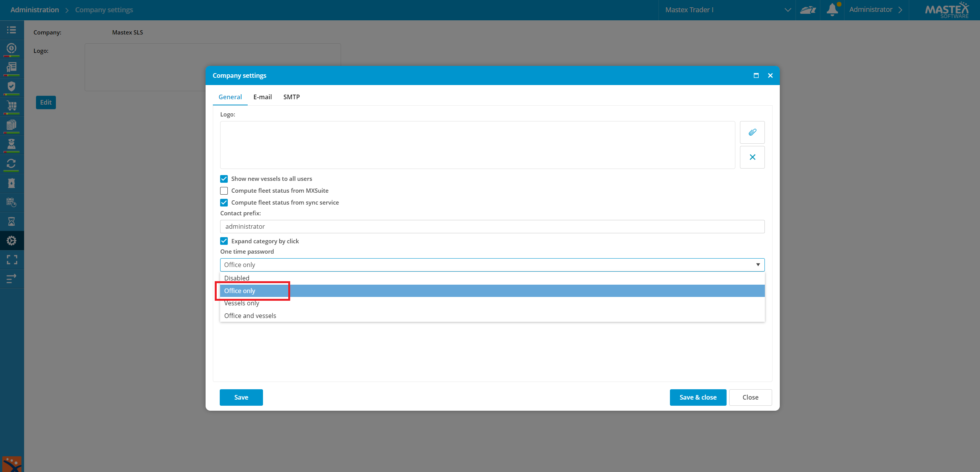The image size is (980, 472).
Task: Click the Save button
Action: (x=241, y=397)
